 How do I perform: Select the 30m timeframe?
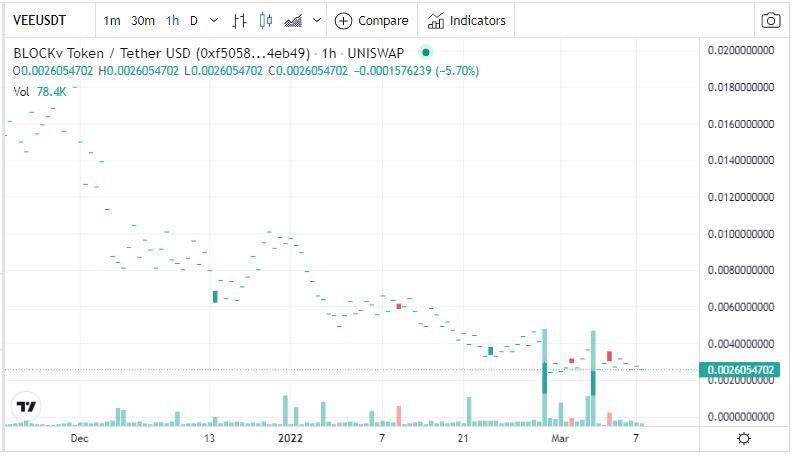pyautogui.click(x=143, y=21)
